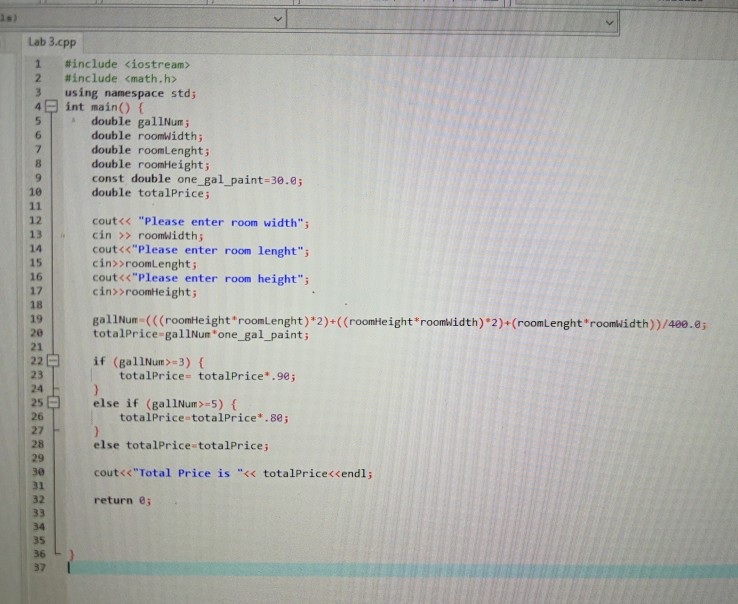This screenshot has width=738, height=604.
Task: Click line number 29 in the gutter
Action: tap(38, 458)
